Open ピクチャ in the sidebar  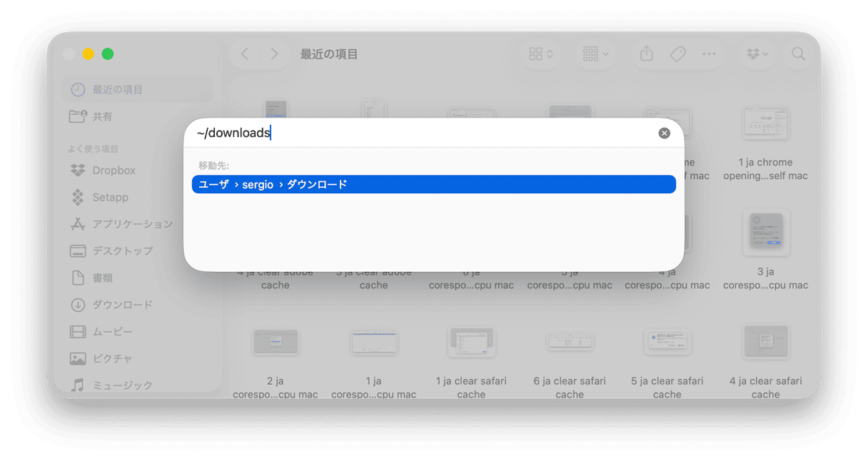coord(137,358)
